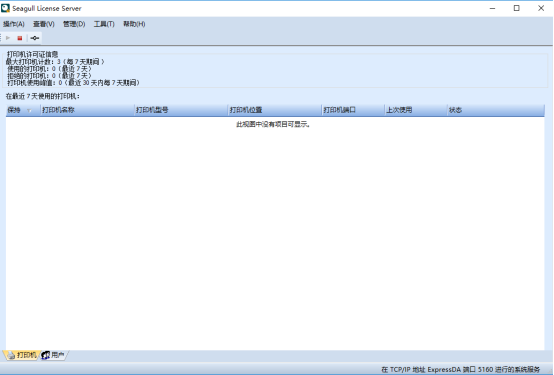Screen dimensions: 554x375
Task: Open the 查看(V) menu
Action: pyautogui.click(x=44, y=24)
